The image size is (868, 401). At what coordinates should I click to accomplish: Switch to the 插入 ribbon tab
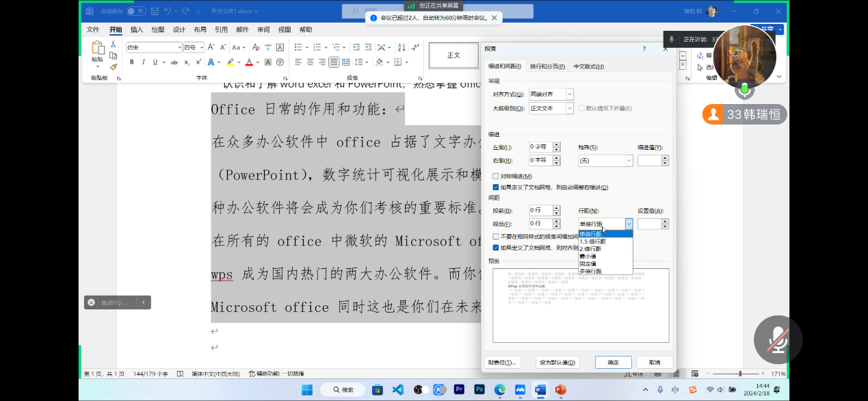pos(137,29)
